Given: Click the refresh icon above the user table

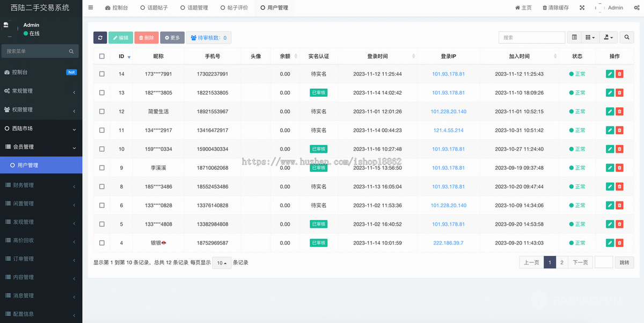Looking at the screenshot, I should (x=100, y=38).
